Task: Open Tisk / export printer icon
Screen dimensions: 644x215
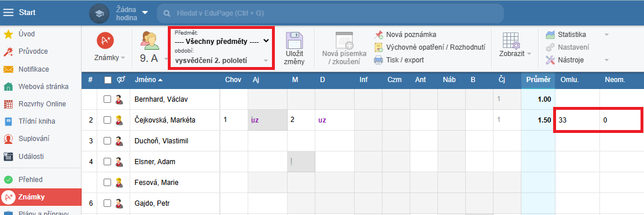Action: click(378, 60)
